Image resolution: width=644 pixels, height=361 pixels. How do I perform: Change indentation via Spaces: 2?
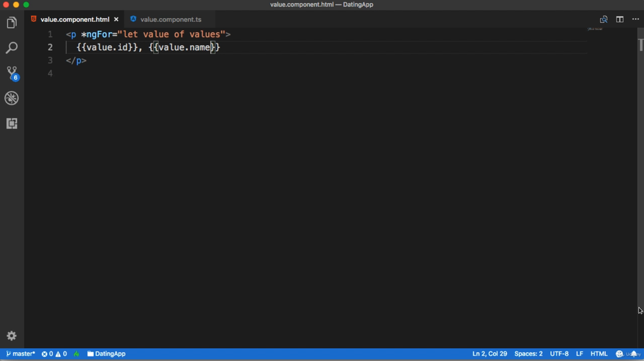point(528,354)
